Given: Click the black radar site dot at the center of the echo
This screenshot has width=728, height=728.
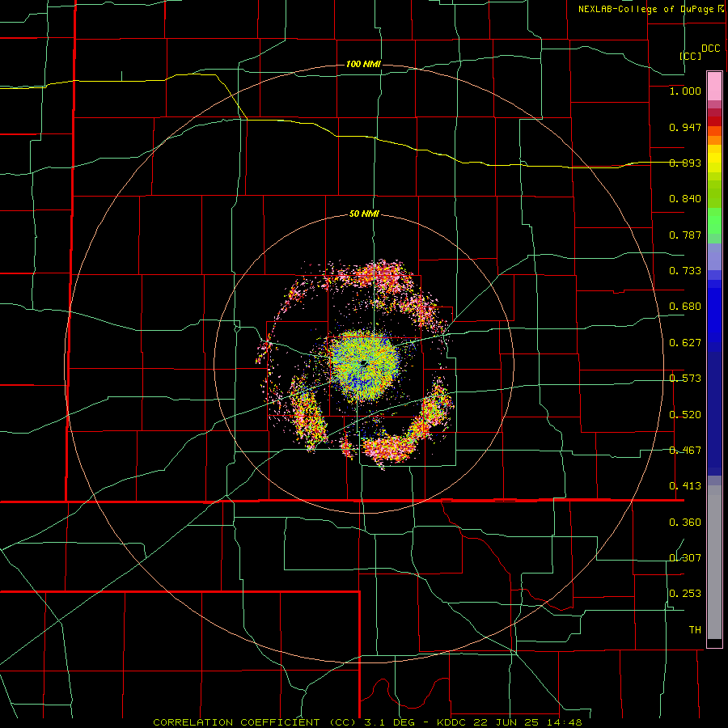Looking at the screenshot, I should click(363, 362).
